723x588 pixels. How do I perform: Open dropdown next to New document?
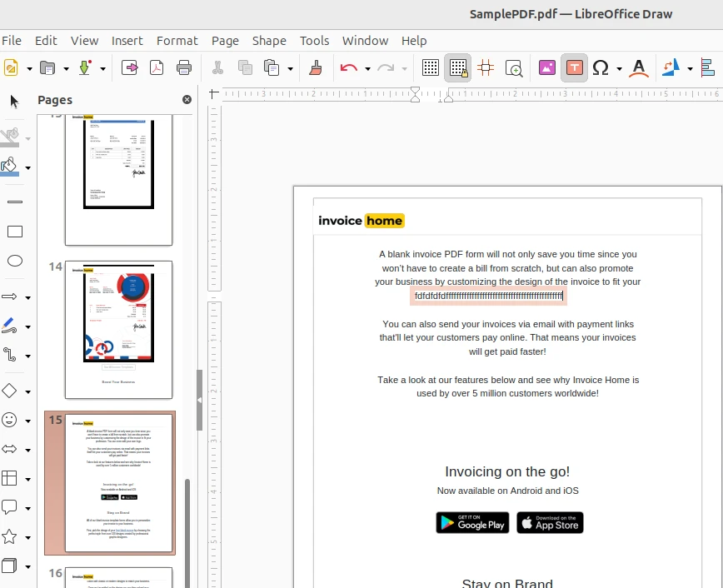[29, 69]
